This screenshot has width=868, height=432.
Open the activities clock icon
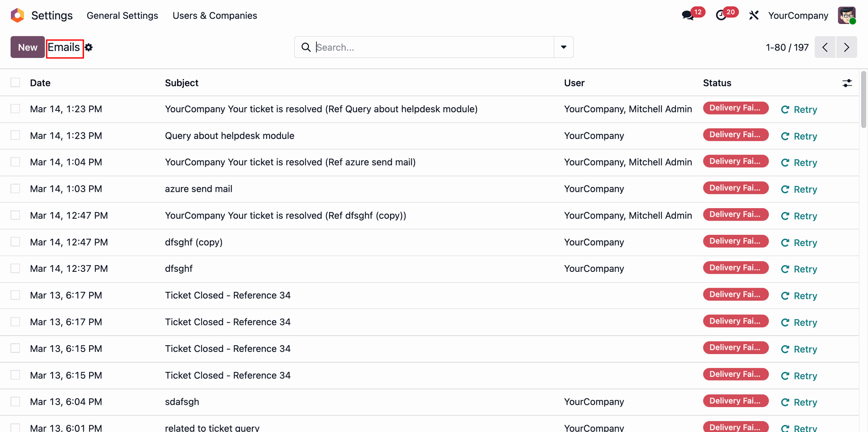click(721, 15)
